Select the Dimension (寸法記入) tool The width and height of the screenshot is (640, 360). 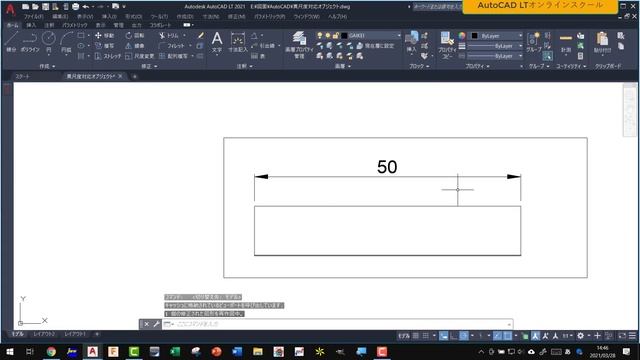pyautogui.click(x=238, y=42)
